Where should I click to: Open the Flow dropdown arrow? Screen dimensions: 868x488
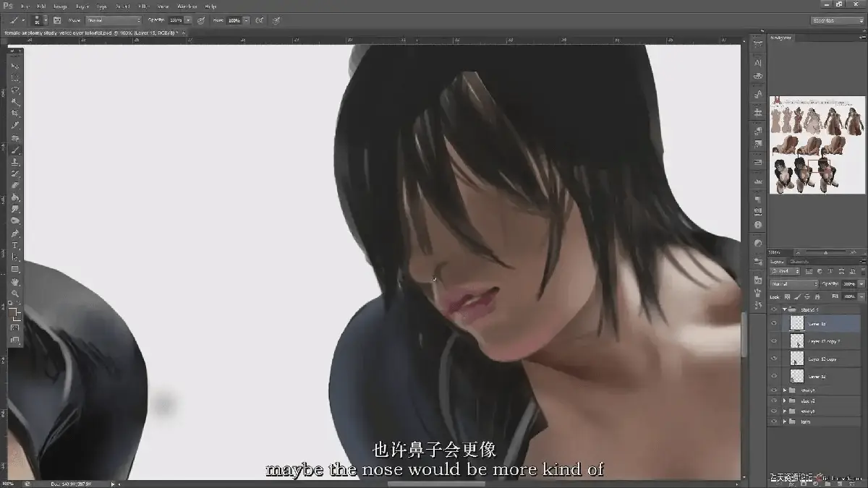click(247, 20)
